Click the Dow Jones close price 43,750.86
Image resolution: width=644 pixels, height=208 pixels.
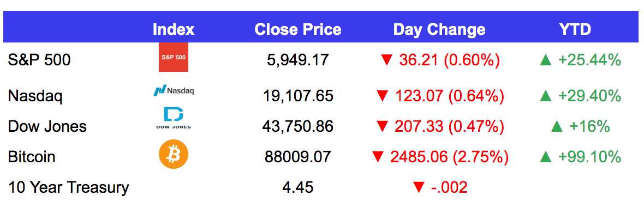[x=298, y=126]
